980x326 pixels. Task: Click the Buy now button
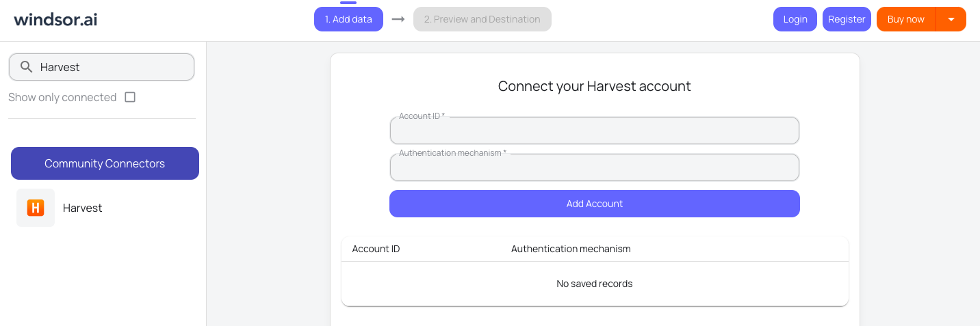point(906,19)
